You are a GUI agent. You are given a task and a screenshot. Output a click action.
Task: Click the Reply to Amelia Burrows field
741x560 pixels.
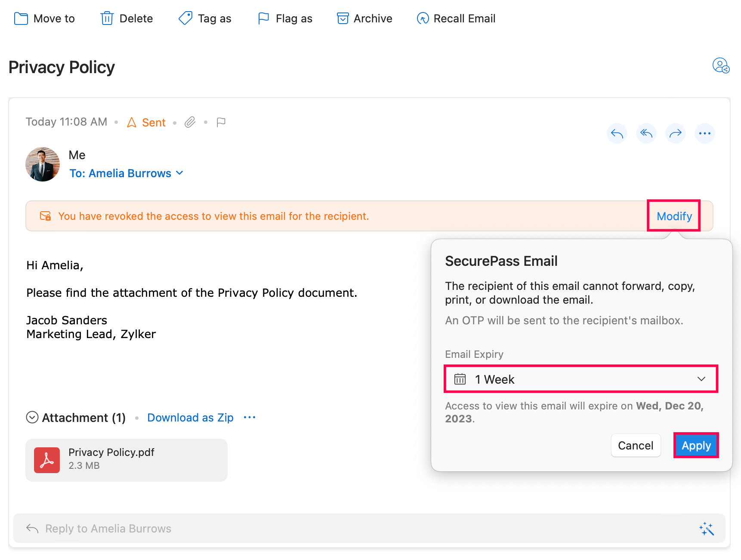click(x=344, y=529)
